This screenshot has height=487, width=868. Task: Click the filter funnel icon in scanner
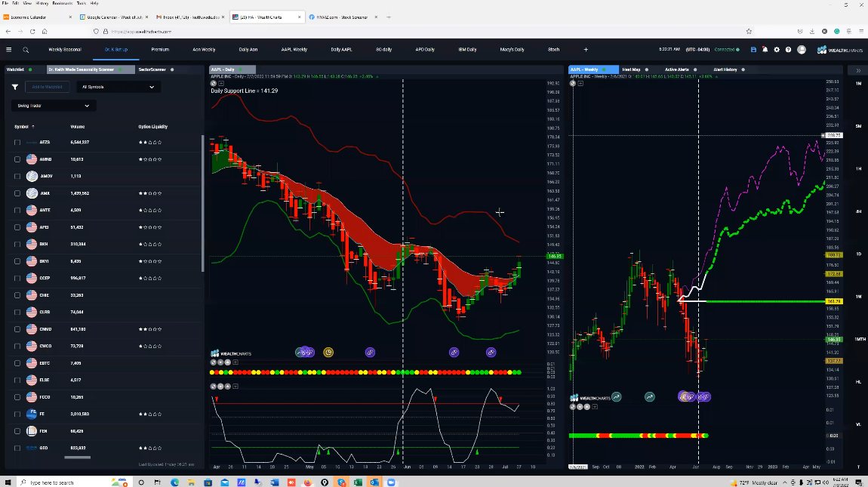pos(15,87)
